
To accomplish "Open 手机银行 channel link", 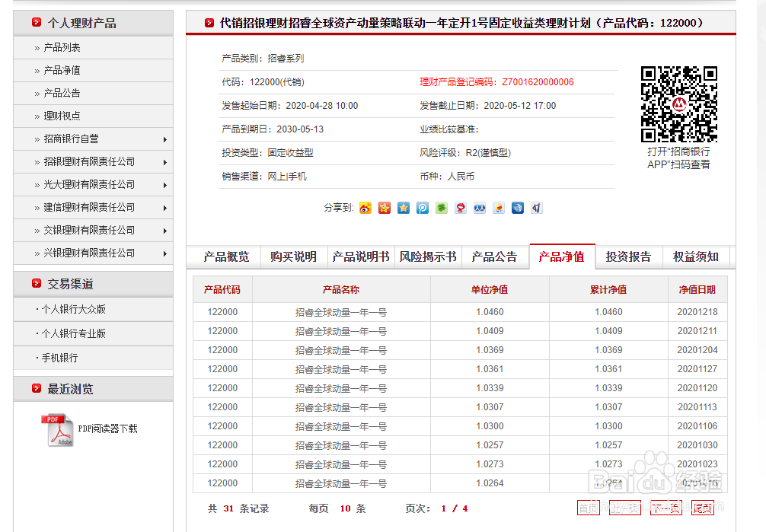I will click(x=59, y=358).
